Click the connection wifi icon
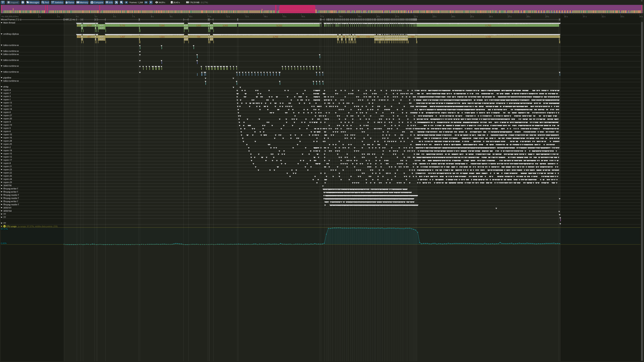 click(x=3, y=2)
